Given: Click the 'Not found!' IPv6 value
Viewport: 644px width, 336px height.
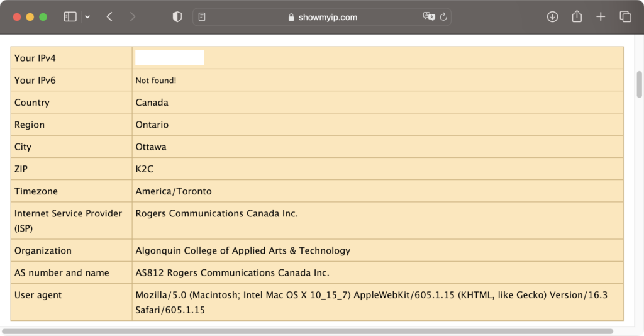Looking at the screenshot, I should click(x=156, y=81).
